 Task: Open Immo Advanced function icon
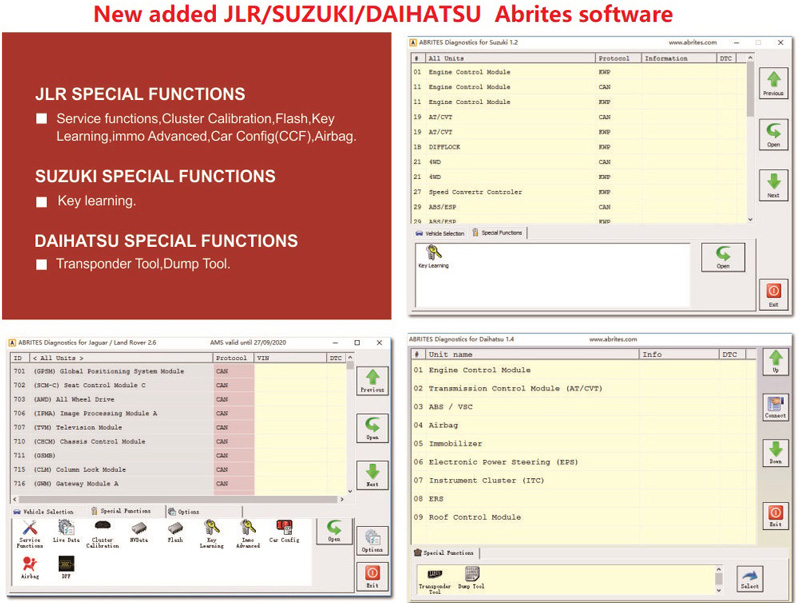[248, 534]
